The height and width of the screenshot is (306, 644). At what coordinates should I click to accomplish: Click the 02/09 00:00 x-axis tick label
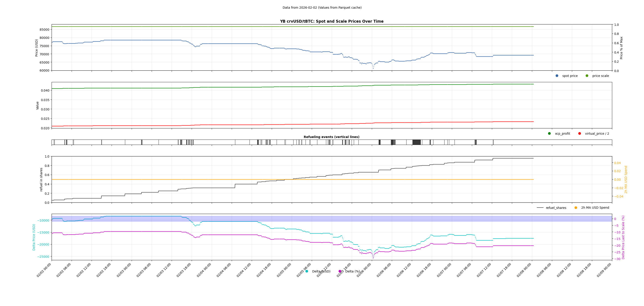coord(604,270)
